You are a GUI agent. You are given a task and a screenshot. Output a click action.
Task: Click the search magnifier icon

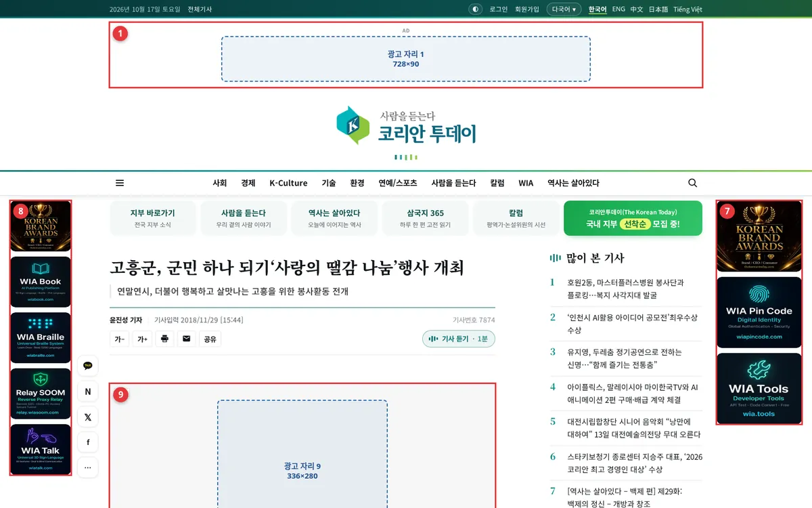point(692,183)
